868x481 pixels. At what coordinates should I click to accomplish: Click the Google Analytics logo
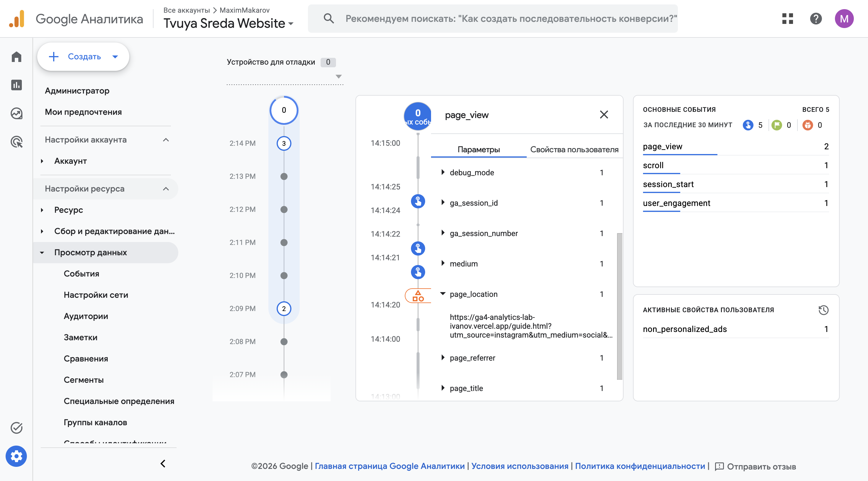(17, 19)
